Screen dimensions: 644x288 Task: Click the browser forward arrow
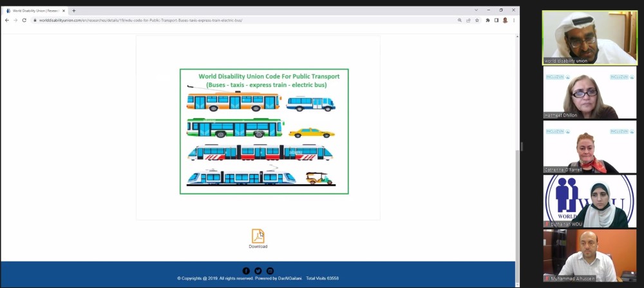pos(15,20)
